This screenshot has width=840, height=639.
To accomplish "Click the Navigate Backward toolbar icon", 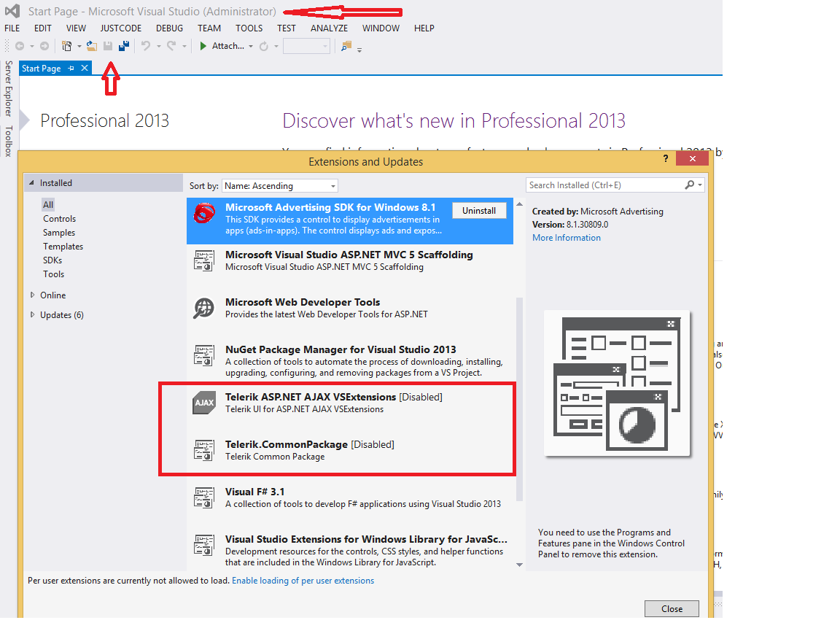I will (20, 46).
